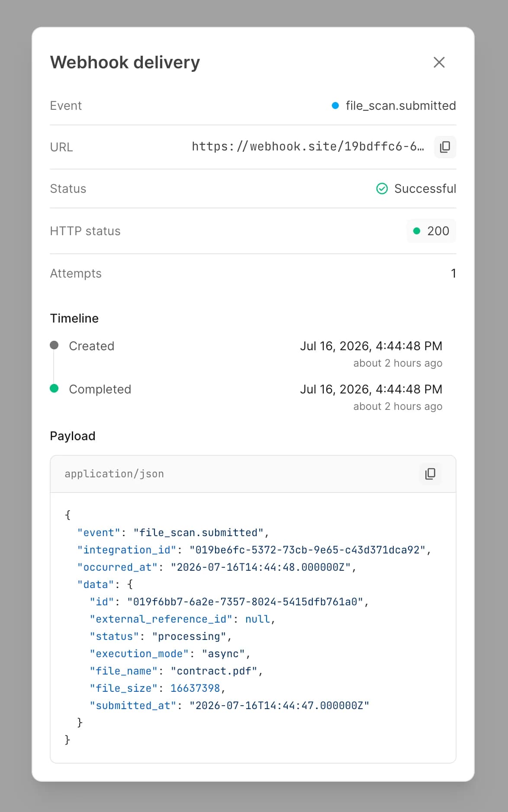
Task: Click the "event" key in payload
Action: point(99,533)
